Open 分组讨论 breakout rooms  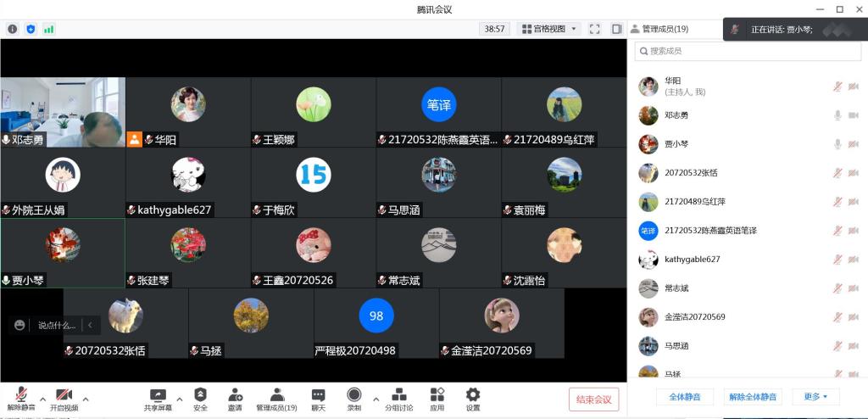tap(398, 399)
